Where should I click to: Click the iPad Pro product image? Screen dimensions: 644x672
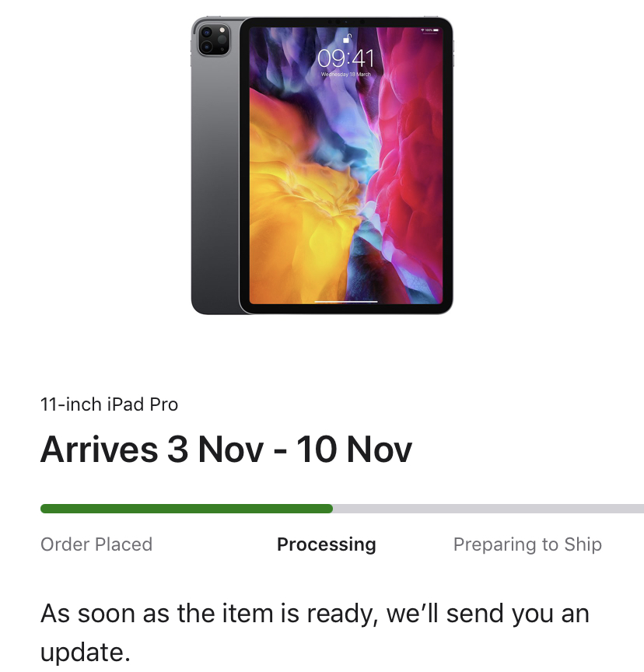pos(322,166)
